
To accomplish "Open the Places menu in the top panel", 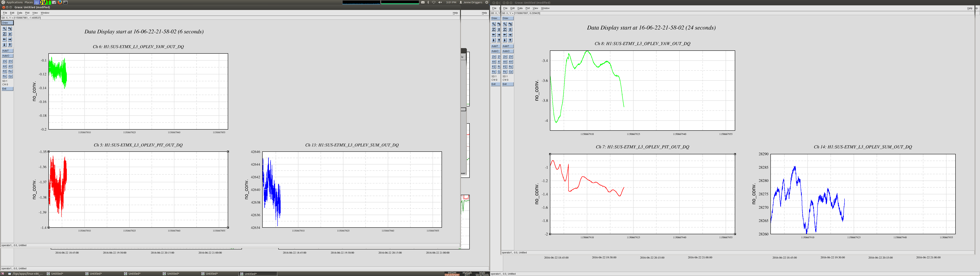I will (x=29, y=2).
